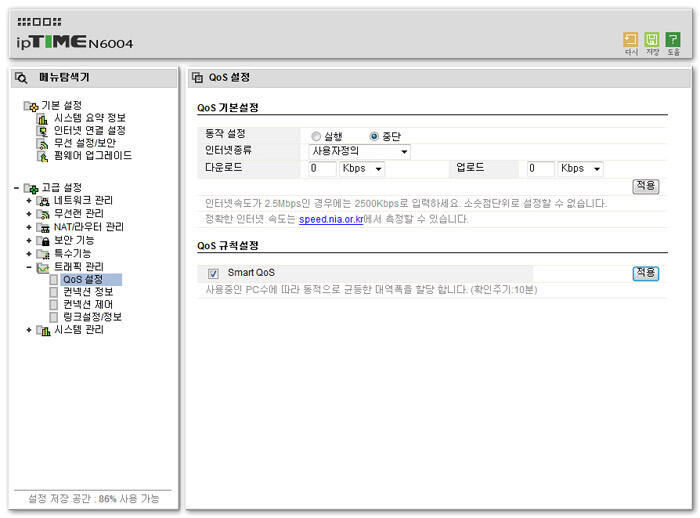Screen dimensions: 700x518
Task: Select QoS 설정 in the tree
Action: 91,280
